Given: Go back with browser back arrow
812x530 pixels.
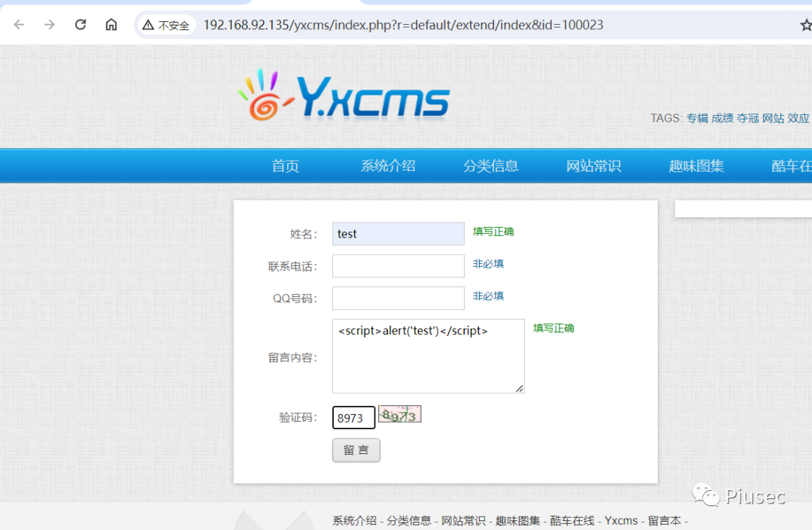Looking at the screenshot, I should coord(19,25).
